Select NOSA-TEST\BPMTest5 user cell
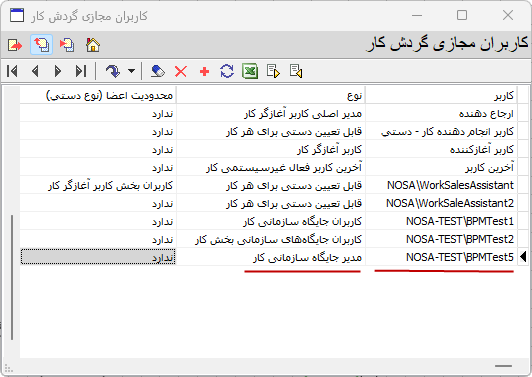This screenshot has width=532, height=377. (x=441, y=257)
